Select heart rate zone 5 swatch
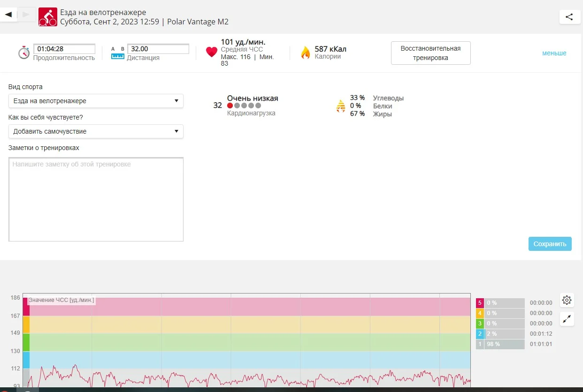Viewport: 583px width, 392px height. (x=480, y=303)
